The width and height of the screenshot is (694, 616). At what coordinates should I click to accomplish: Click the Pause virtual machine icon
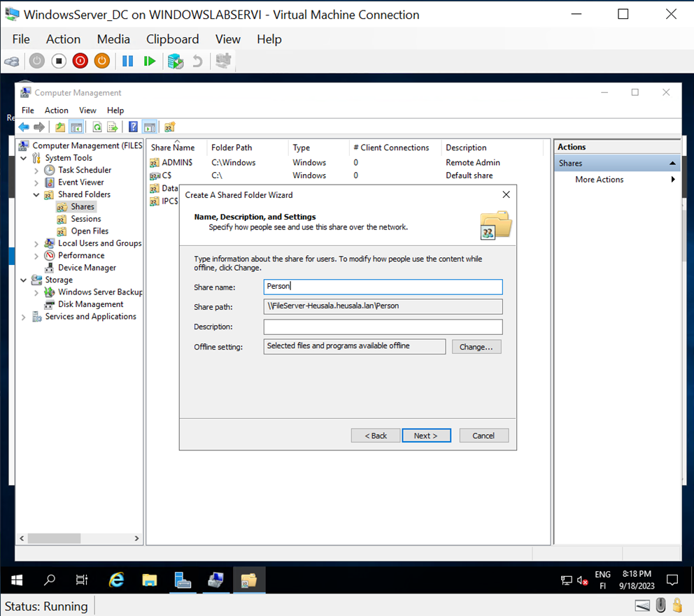point(127,61)
